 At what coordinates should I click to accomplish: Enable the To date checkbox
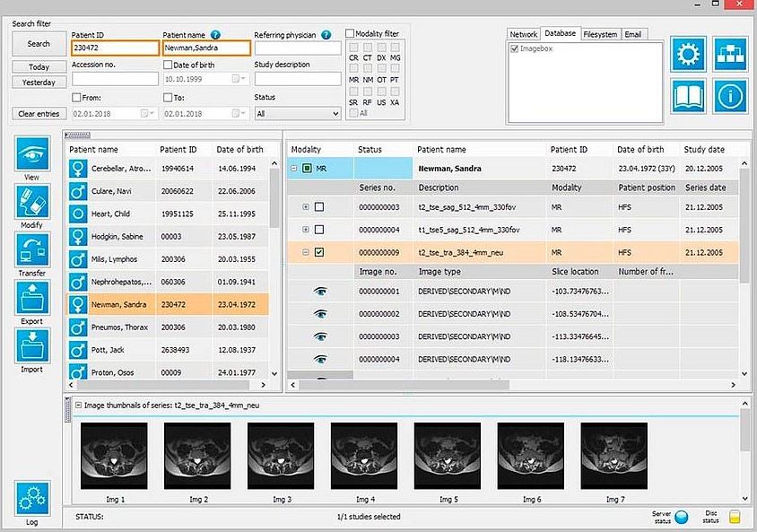click(x=168, y=98)
